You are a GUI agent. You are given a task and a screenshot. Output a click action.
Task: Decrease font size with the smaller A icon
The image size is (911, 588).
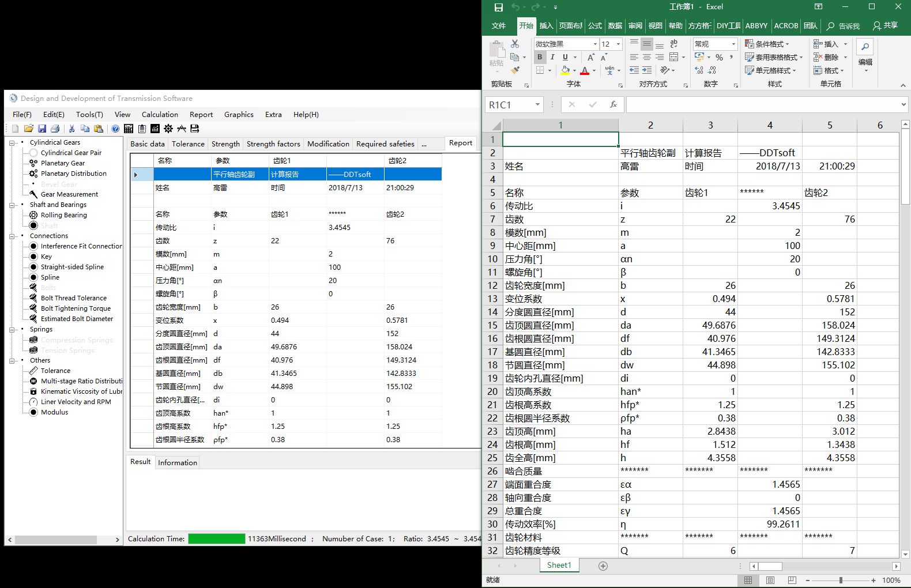click(604, 57)
